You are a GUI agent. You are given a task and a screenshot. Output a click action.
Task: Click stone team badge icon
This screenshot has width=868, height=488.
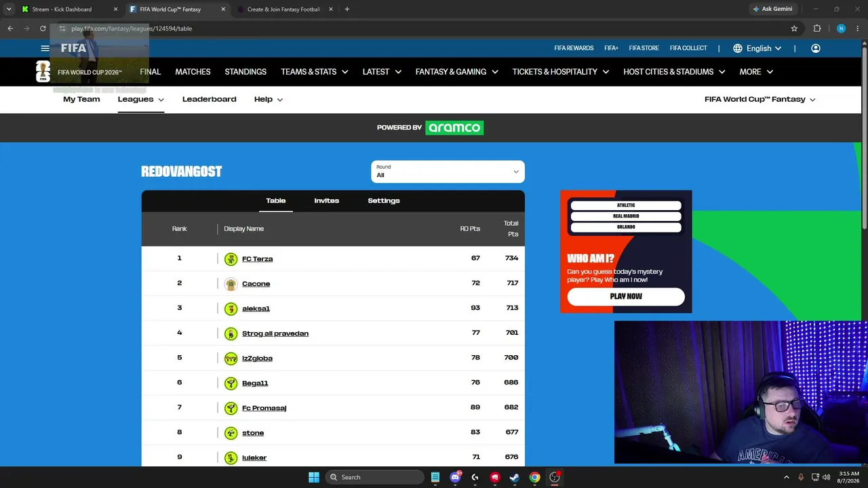[231, 433]
